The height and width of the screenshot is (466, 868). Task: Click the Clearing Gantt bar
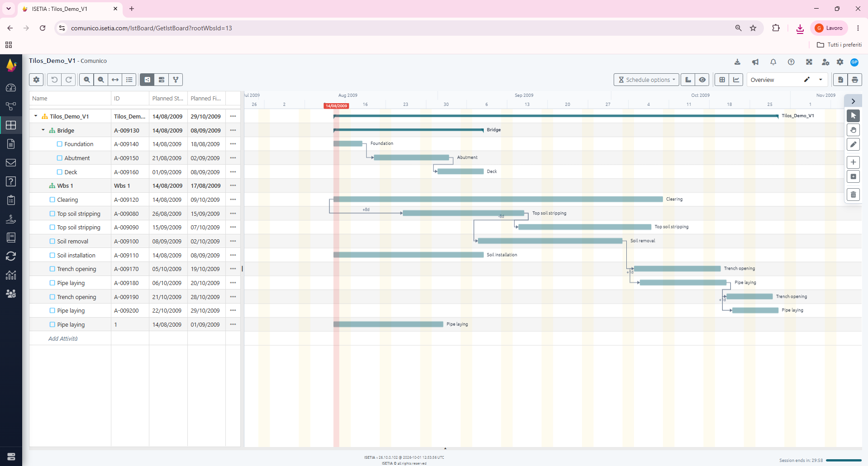(498, 199)
